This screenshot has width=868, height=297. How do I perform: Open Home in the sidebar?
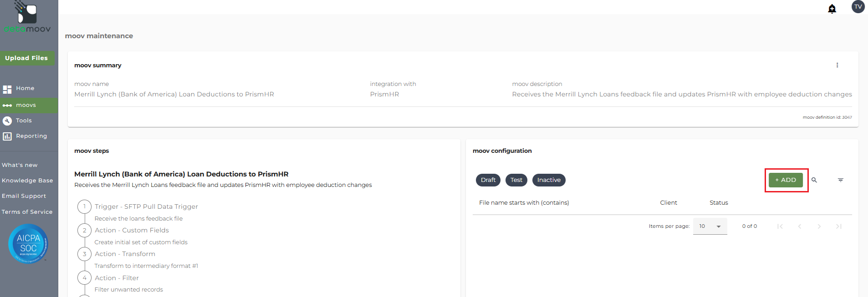[25, 88]
